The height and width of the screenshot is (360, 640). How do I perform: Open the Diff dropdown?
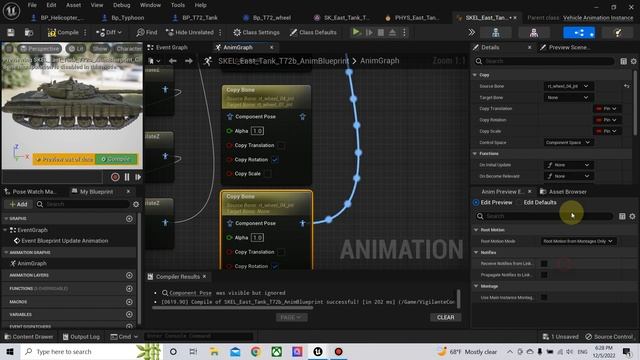[109, 32]
